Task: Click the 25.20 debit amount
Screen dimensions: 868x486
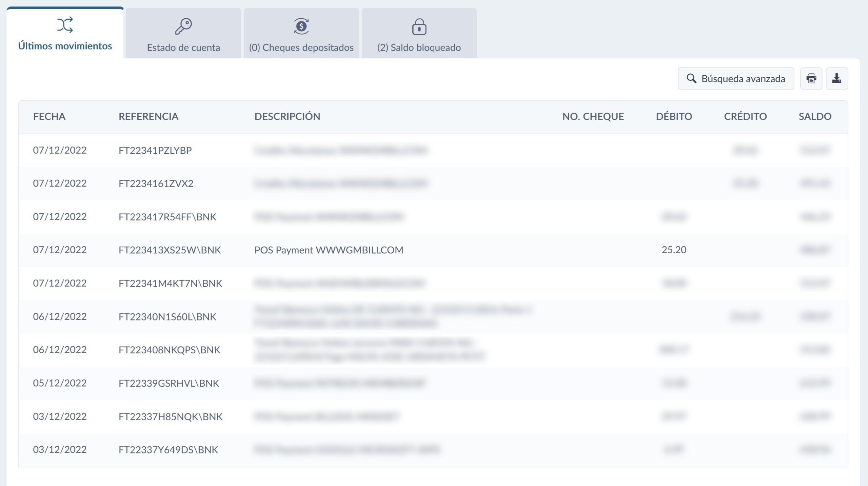Action: (674, 250)
